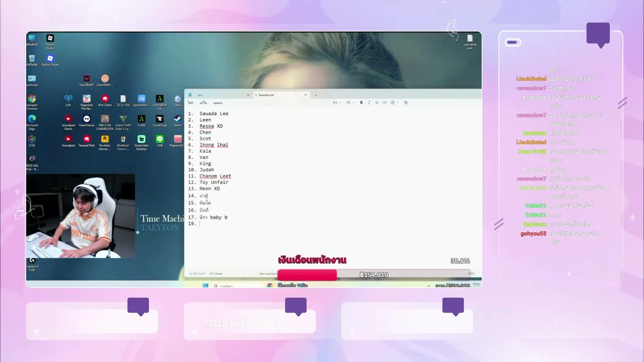Launch CurseForge from the desktop
Image resolution: width=644 pixels, height=362 pixels.
coord(159,121)
